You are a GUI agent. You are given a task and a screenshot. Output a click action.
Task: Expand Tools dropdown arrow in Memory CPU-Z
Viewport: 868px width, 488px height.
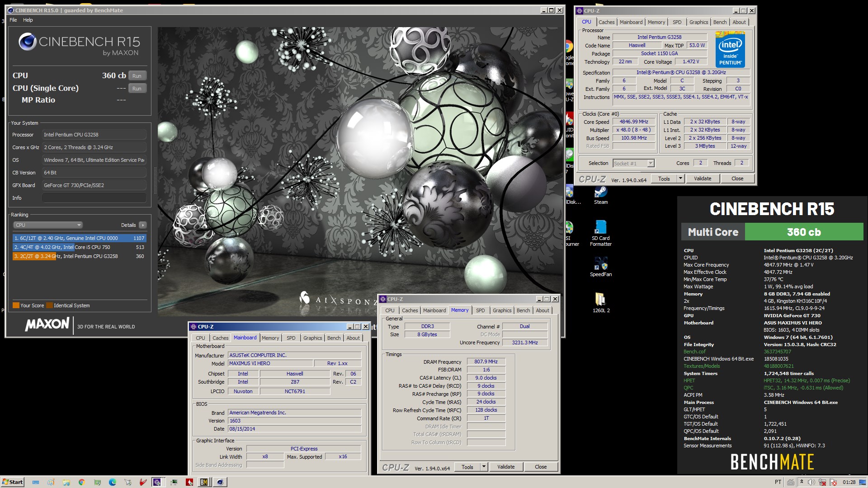pyautogui.click(x=483, y=467)
